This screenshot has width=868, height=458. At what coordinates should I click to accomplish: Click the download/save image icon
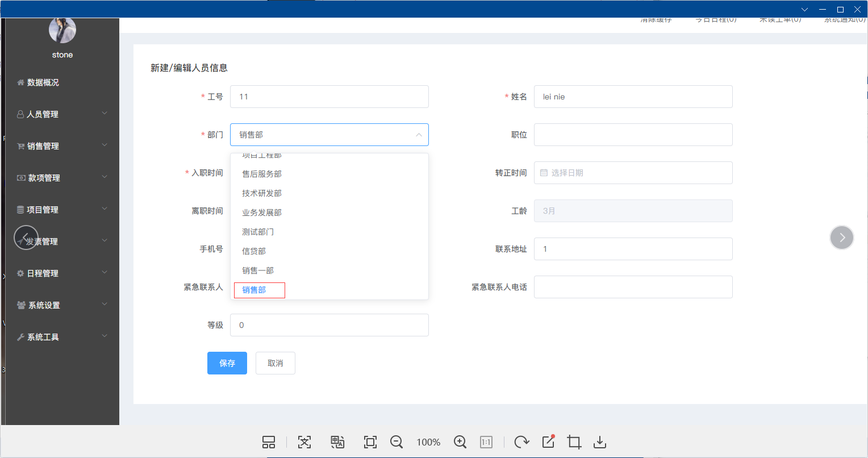click(600, 442)
